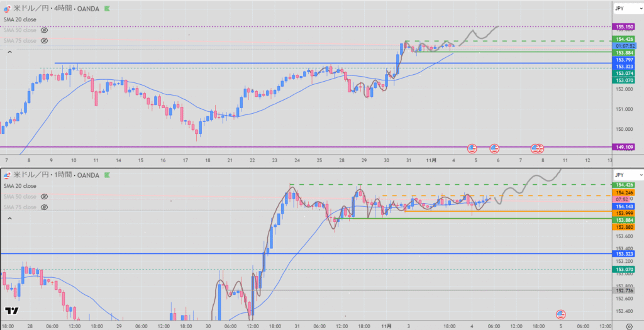This screenshot has width=644, height=330.
Task: Collapse the indicator legend on the 1-hour chart
Action: (9, 217)
